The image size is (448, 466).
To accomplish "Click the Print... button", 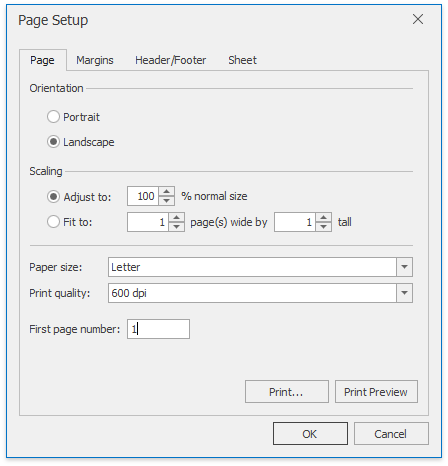I will 287,392.
